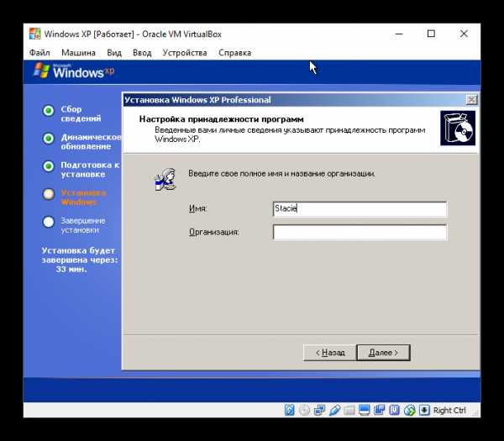Open the Файл menu
This screenshot has width=504, height=441.
pos(39,53)
